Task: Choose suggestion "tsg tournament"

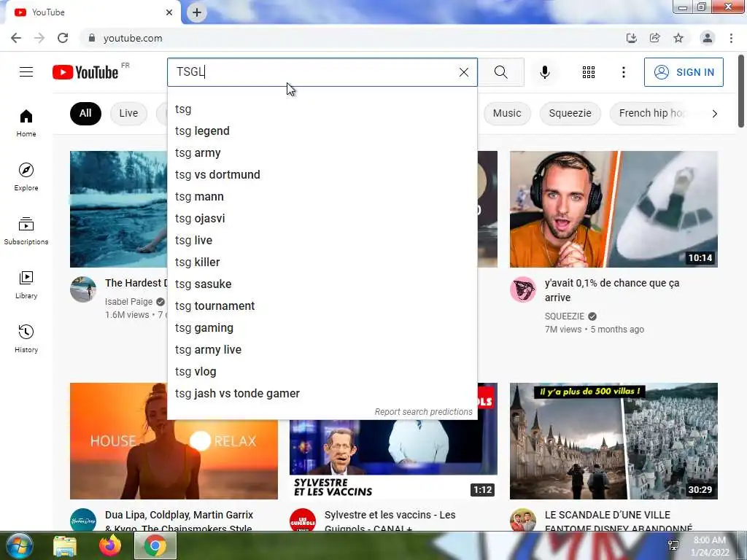Action: (322, 306)
